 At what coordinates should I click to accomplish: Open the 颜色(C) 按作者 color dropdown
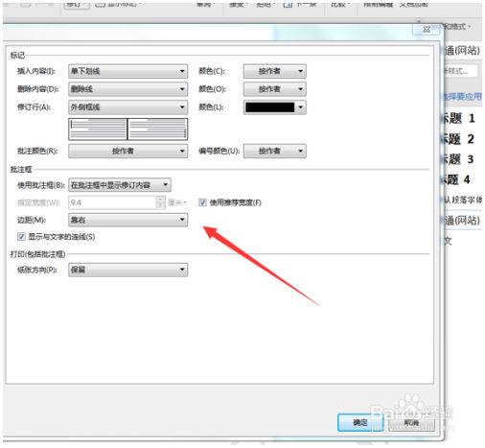tap(275, 71)
